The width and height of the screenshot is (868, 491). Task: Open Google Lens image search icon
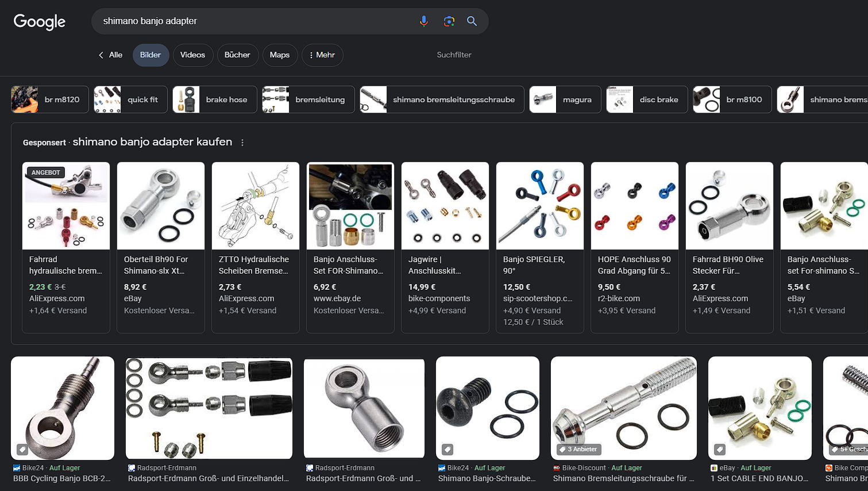coord(449,21)
